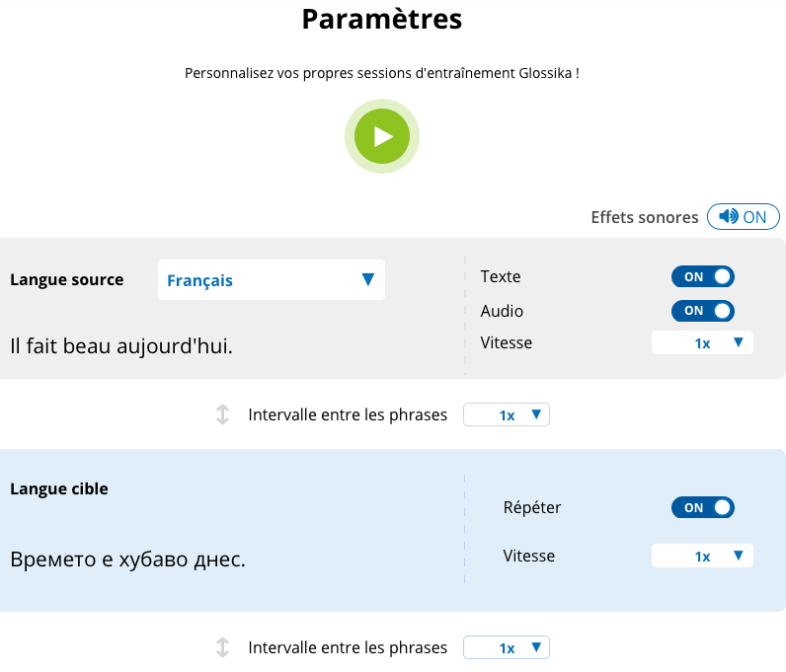The height and width of the screenshot is (672, 786).
Task: Open the Intervalle dropdown below Langue source
Action: pos(506,415)
